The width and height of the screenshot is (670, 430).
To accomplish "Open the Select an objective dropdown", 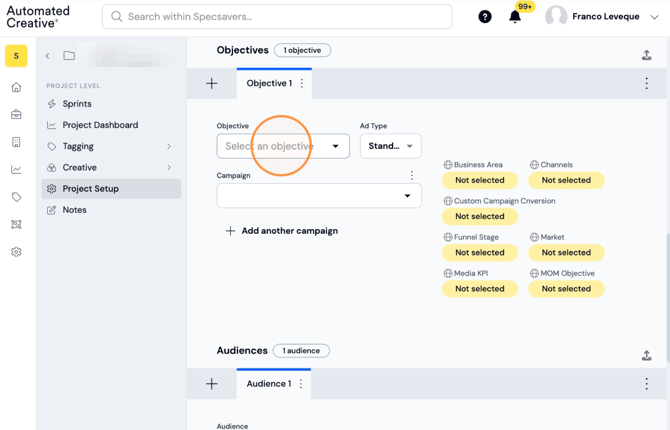I will coord(283,146).
